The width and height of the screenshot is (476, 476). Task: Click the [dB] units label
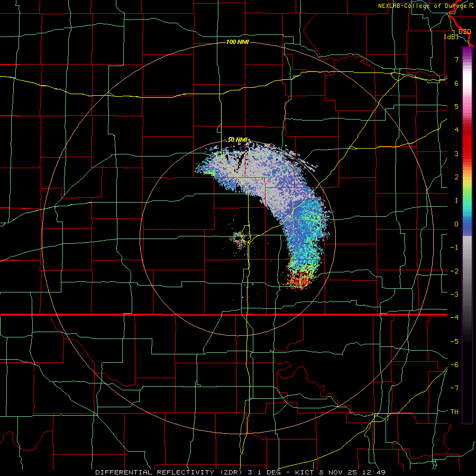[452, 36]
